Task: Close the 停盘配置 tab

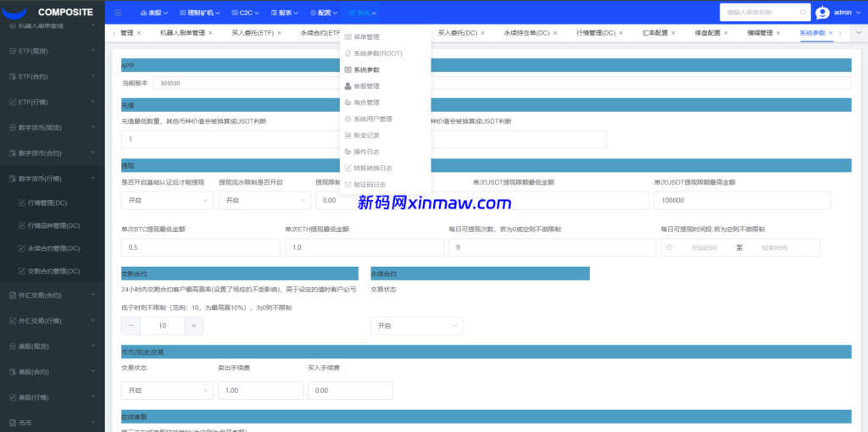Action: [x=726, y=33]
